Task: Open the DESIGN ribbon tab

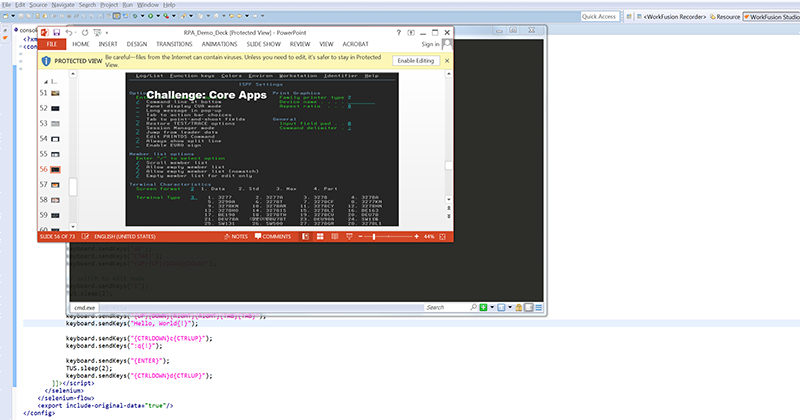Action: (137, 44)
